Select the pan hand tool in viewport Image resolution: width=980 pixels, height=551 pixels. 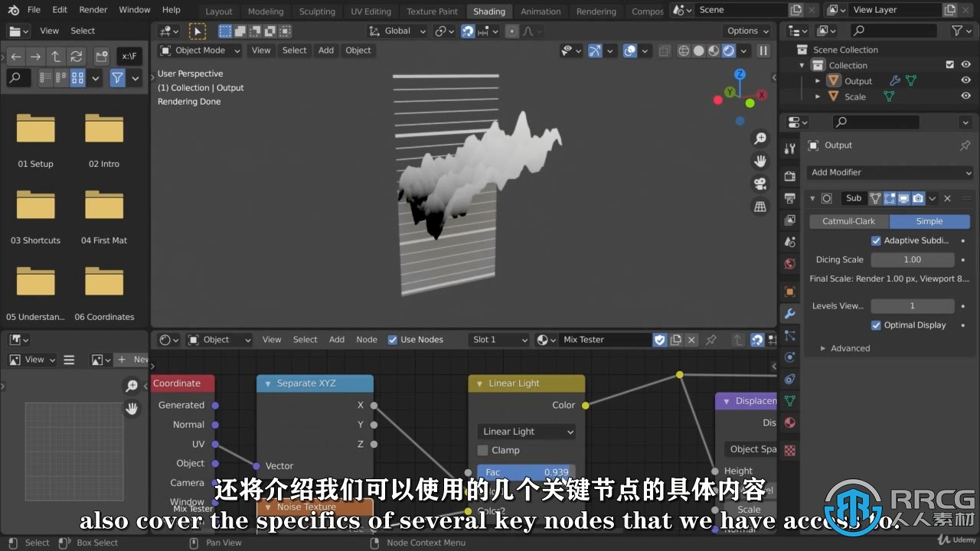point(760,161)
